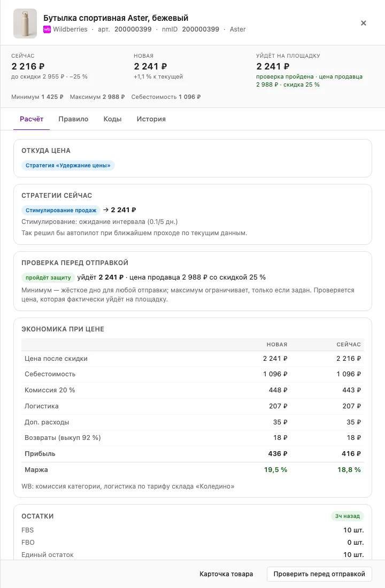Click +1,1 % к текущей text
The height and width of the screenshot is (588, 385).
pos(158,76)
